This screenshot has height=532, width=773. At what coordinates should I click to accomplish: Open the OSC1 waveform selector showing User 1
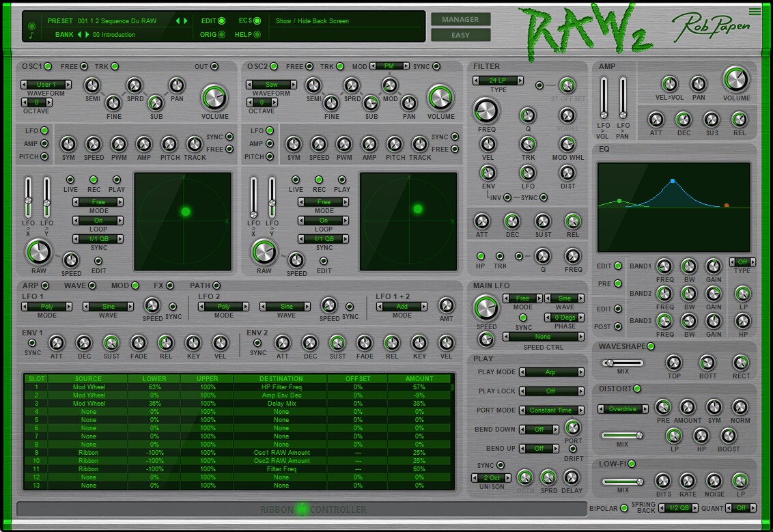click(46, 84)
